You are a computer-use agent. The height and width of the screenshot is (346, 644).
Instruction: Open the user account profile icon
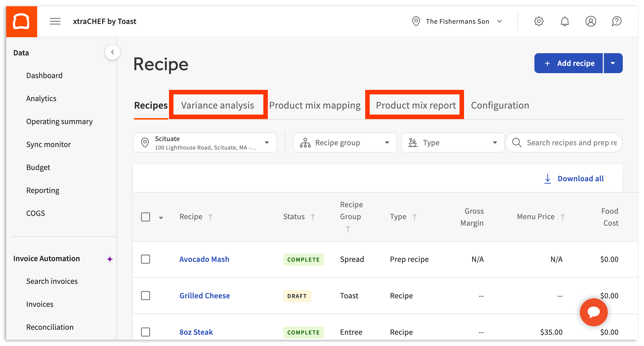(591, 21)
